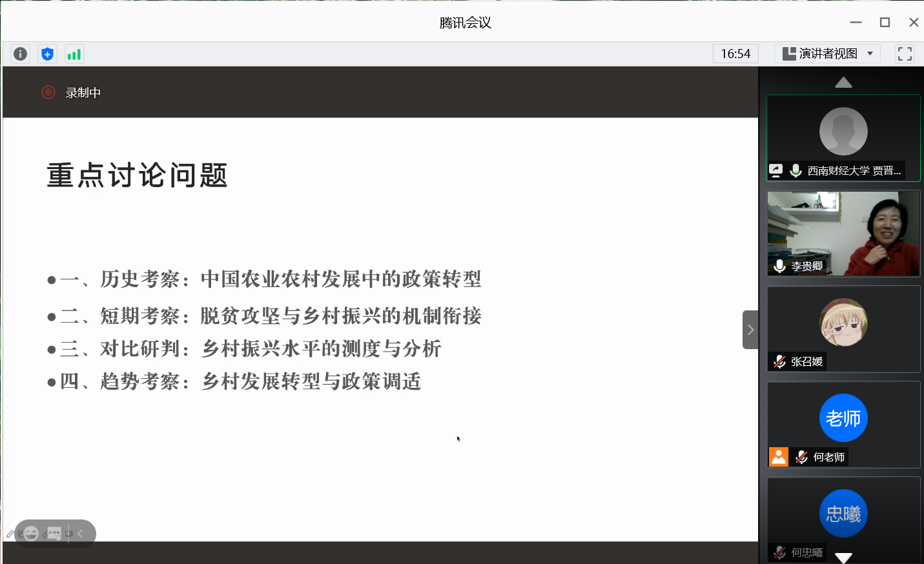
Task: Click the red recording indicator icon
Action: coord(48,92)
